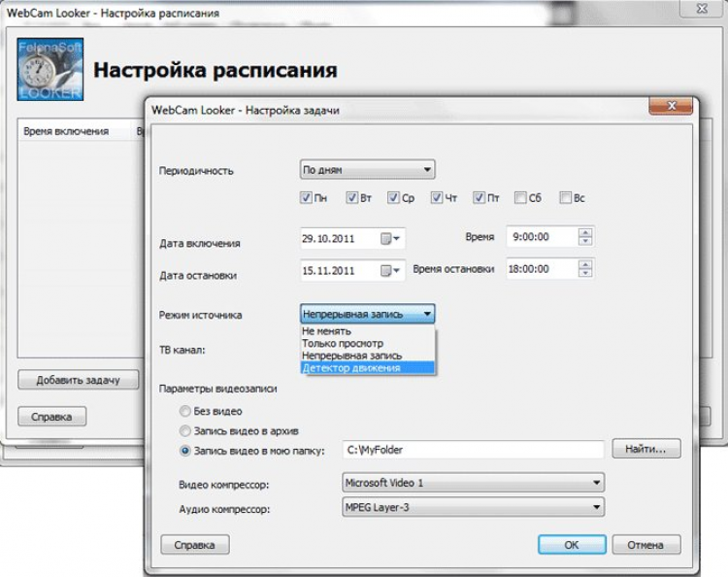The width and height of the screenshot is (728, 577).
Task: Uncheck the Пт weekday checkbox
Action: point(479,198)
